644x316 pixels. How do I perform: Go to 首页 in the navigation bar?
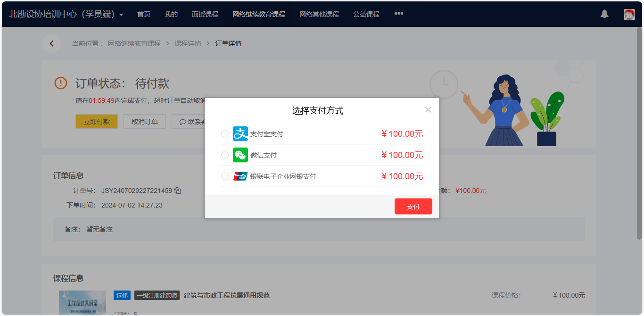(144, 14)
